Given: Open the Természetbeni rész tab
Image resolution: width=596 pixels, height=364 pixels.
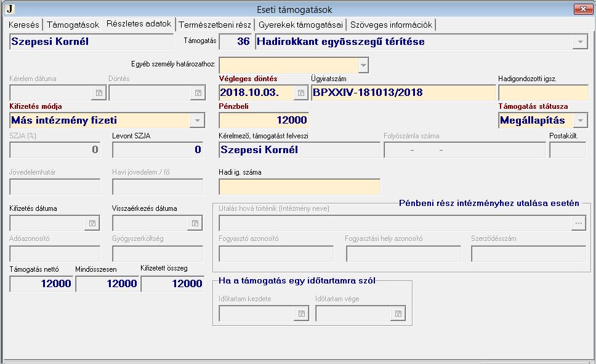Looking at the screenshot, I should [x=215, y=25].
